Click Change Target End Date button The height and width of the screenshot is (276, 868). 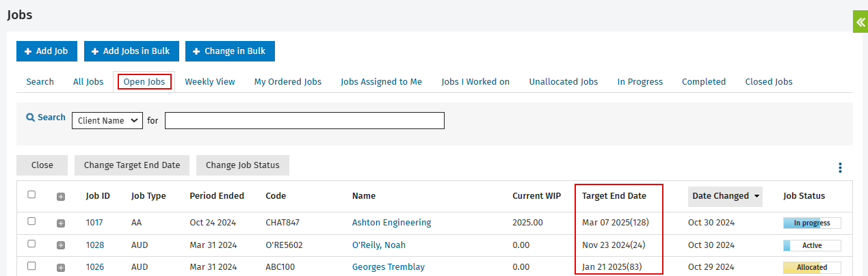(x=132, y=165)
